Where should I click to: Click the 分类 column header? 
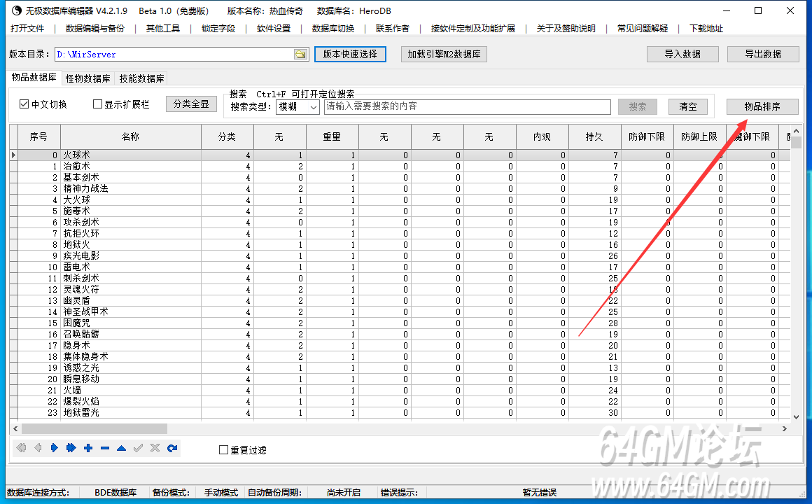click(227, 136)
